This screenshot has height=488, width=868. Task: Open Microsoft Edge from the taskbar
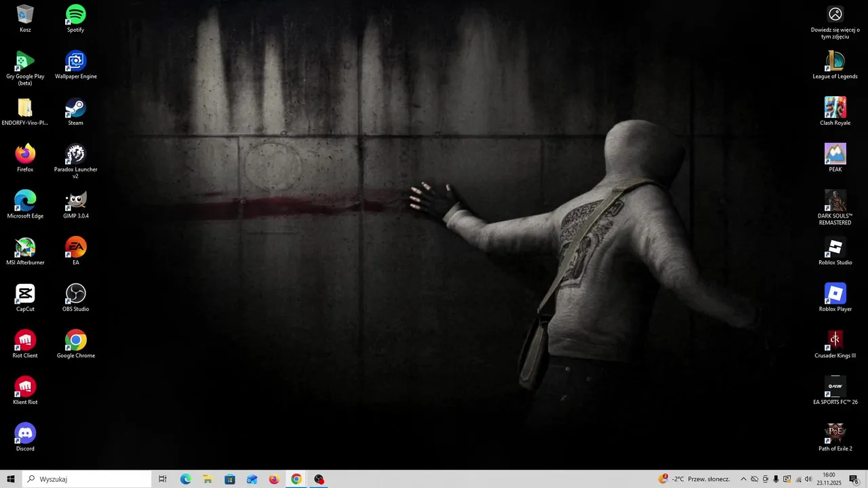point(185,479)
